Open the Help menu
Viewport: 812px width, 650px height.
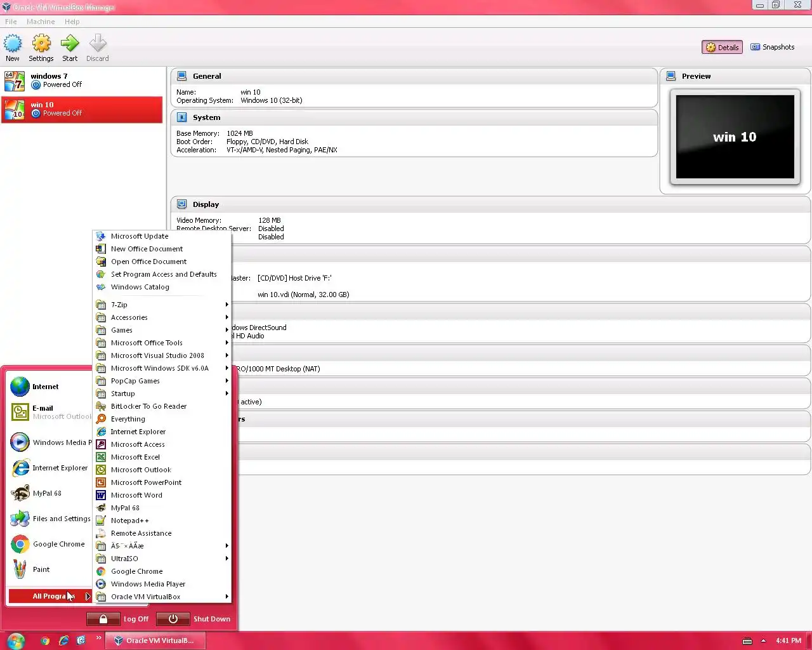tap(72, 22)
